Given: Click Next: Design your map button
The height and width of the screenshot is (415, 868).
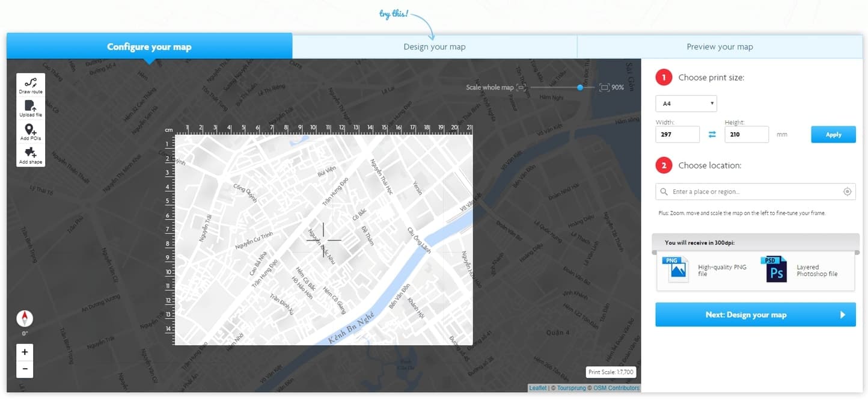Looking at the screenshot, I should (755, 315).
